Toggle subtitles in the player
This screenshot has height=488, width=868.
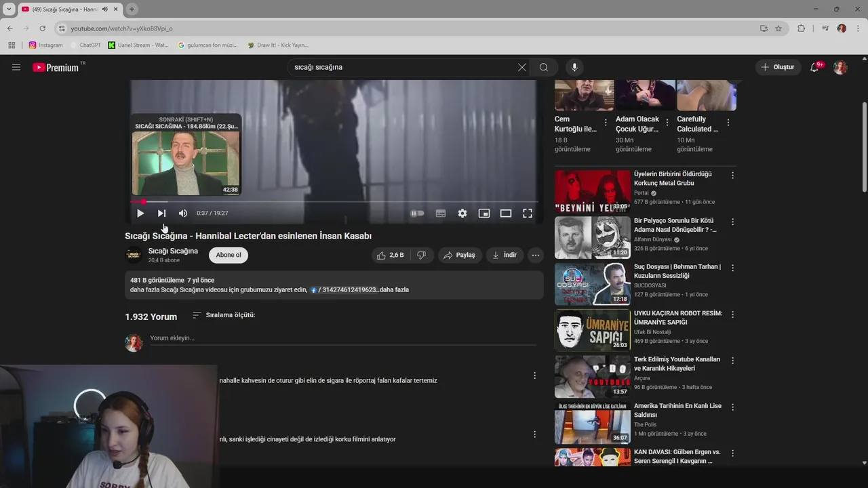coord(441,213)
